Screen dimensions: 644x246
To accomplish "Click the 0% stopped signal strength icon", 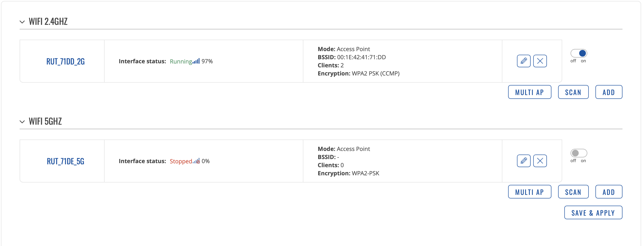I will [196, 161].
